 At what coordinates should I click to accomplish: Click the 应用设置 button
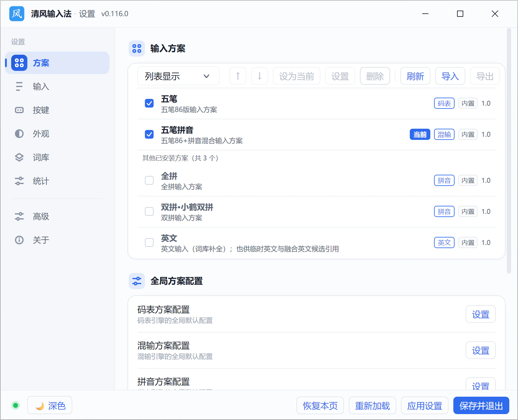(425, 405)
